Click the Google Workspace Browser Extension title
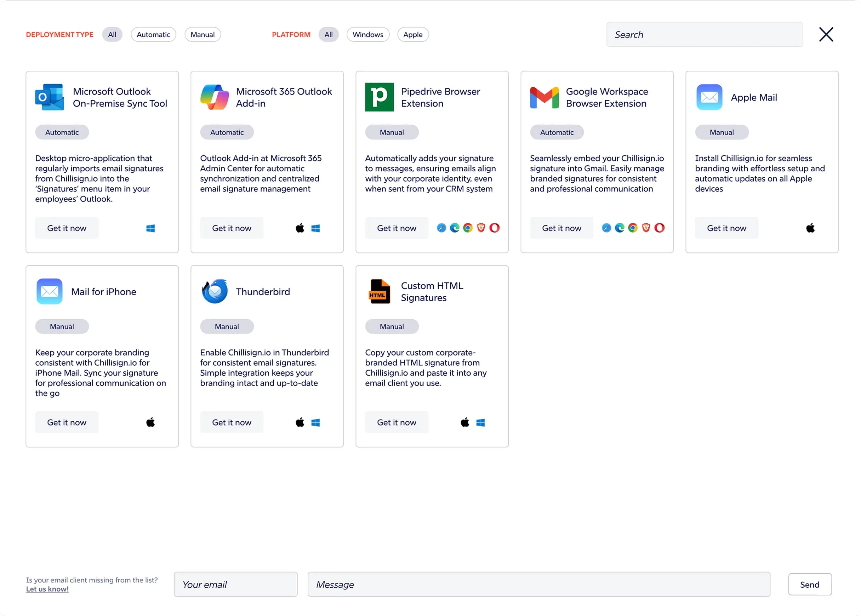 tap(607, 97)
